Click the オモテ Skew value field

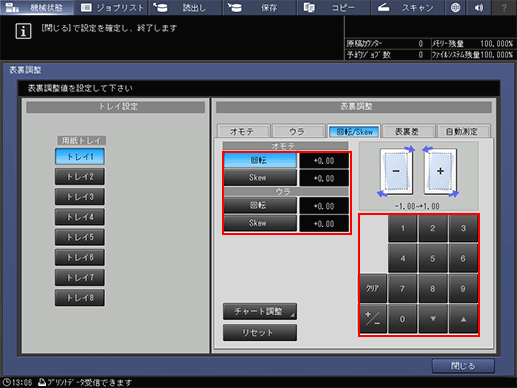click(324, 178)
